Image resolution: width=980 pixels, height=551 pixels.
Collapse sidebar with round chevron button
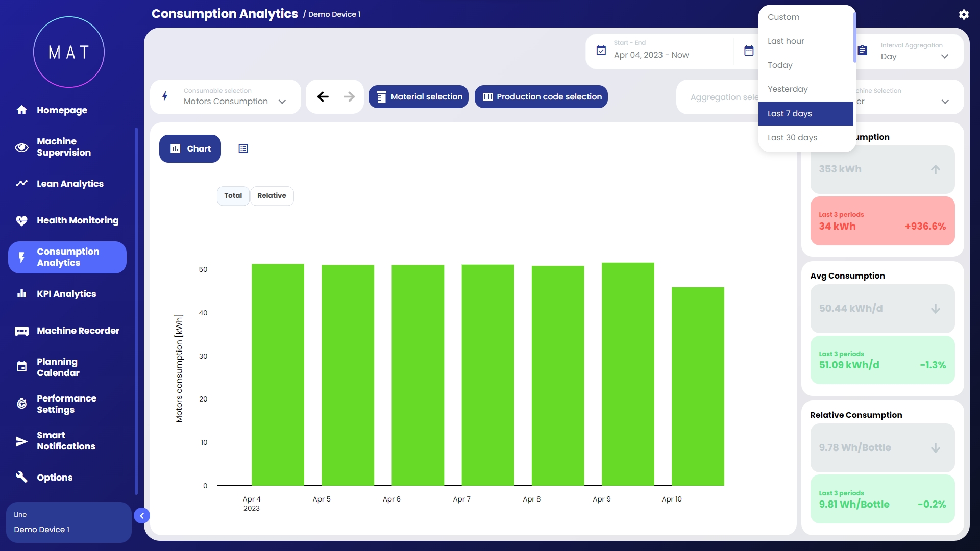tap(142, 516)
